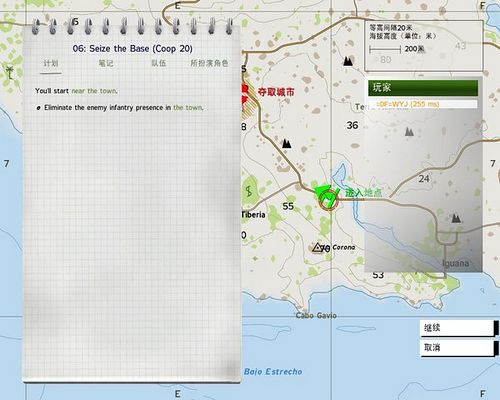Screen dimensions: 500x400
Task: Select player =DF=WYJ (255 ms) in list
Action: tap(423, 104)
